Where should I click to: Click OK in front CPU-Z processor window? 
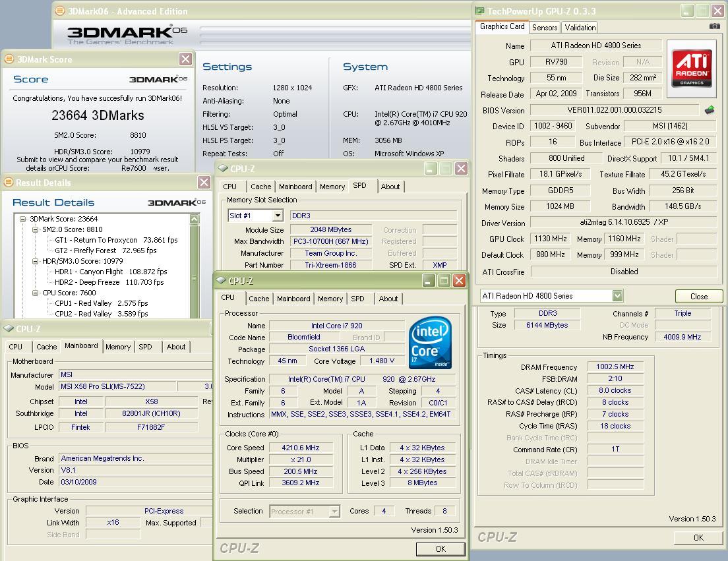(440, 549)
